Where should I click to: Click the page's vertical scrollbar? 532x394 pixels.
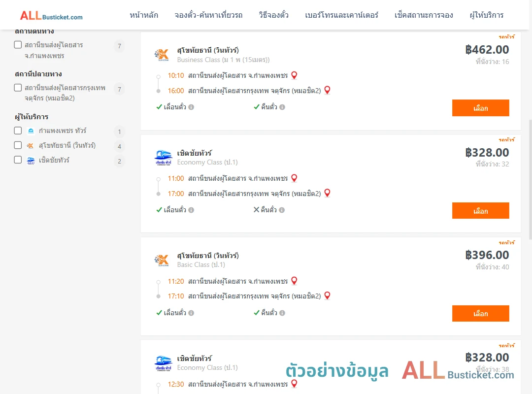tap(531, 179)
